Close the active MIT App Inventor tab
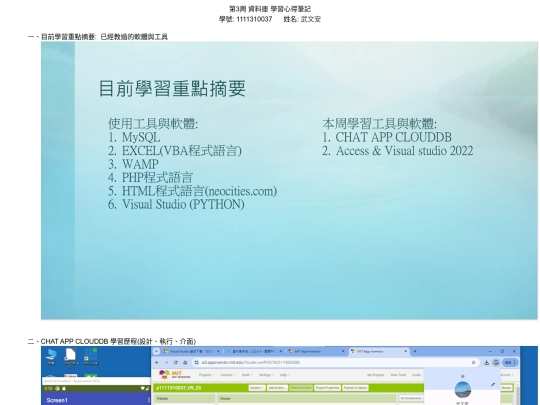 pyautogui.click(x=405, y=351)
